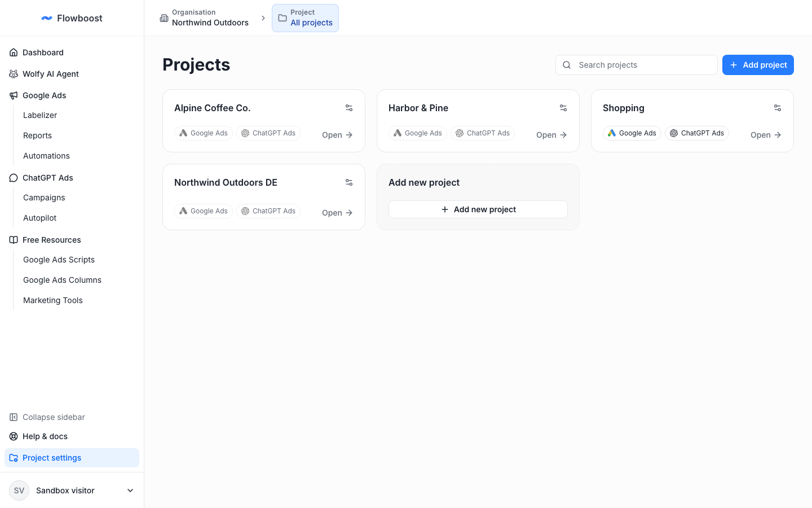Click Google Ads badge on Shopping card
Screen dimensions: 812x508
[632, 133]
